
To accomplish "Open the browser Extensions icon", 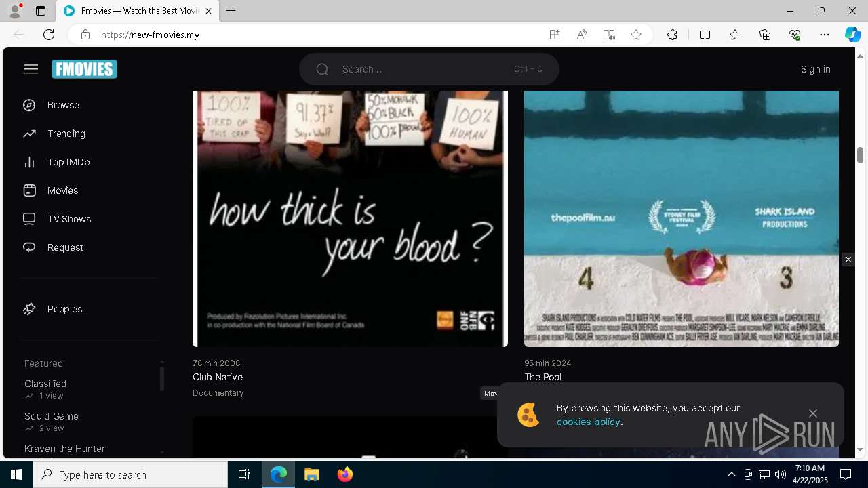I will point(672,35).
